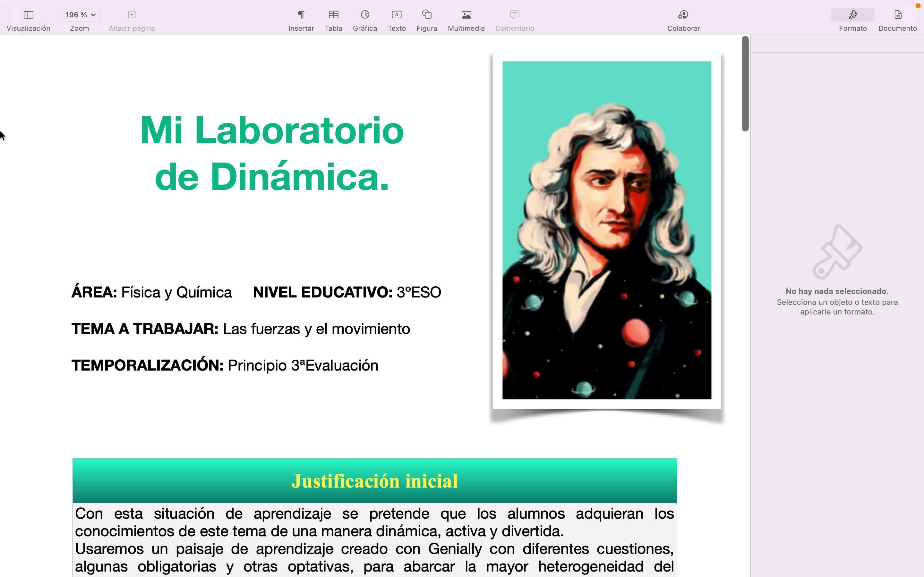The image size is (924, 577).
Task: Click the TEMPORALIZACIÓN text line
Action: 225,365
